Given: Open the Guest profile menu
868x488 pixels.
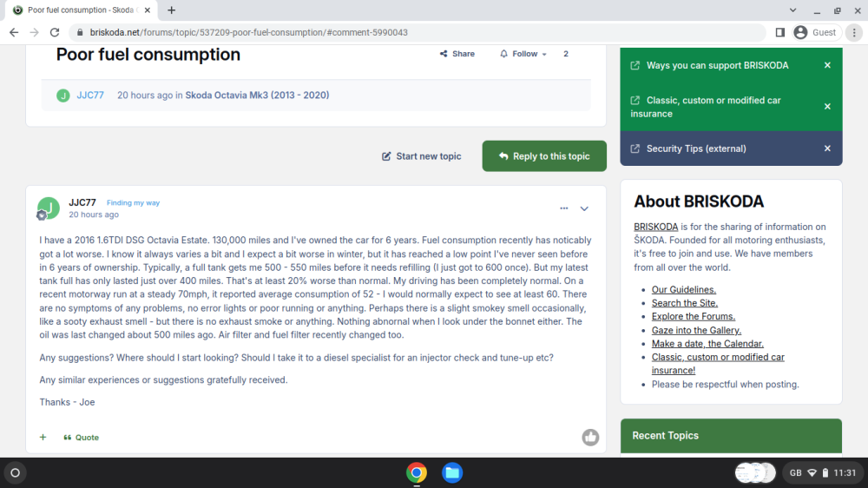Looking at the screenshot, I should click(x=817, y=33).
